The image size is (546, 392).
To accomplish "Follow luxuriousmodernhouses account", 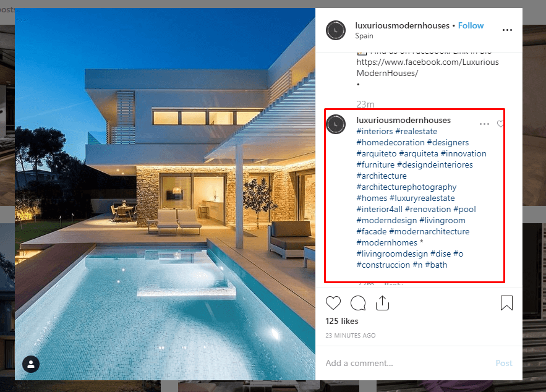I will tap(471, 25).
